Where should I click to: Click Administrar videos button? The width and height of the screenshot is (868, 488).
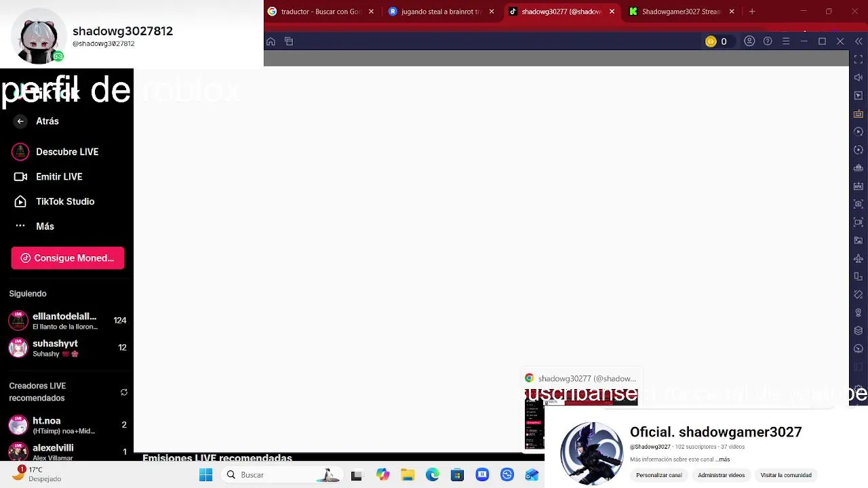click(x=722, y=475)
